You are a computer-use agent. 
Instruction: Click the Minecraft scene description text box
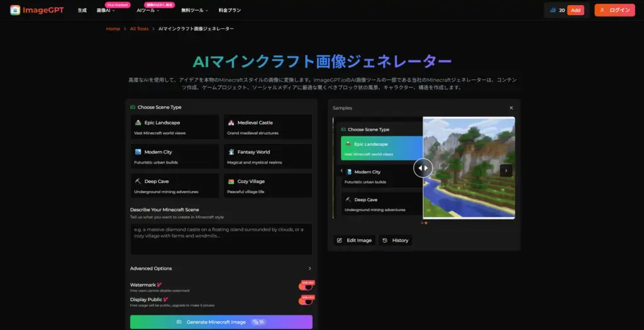pyautogui.click(x=221, y=239)
